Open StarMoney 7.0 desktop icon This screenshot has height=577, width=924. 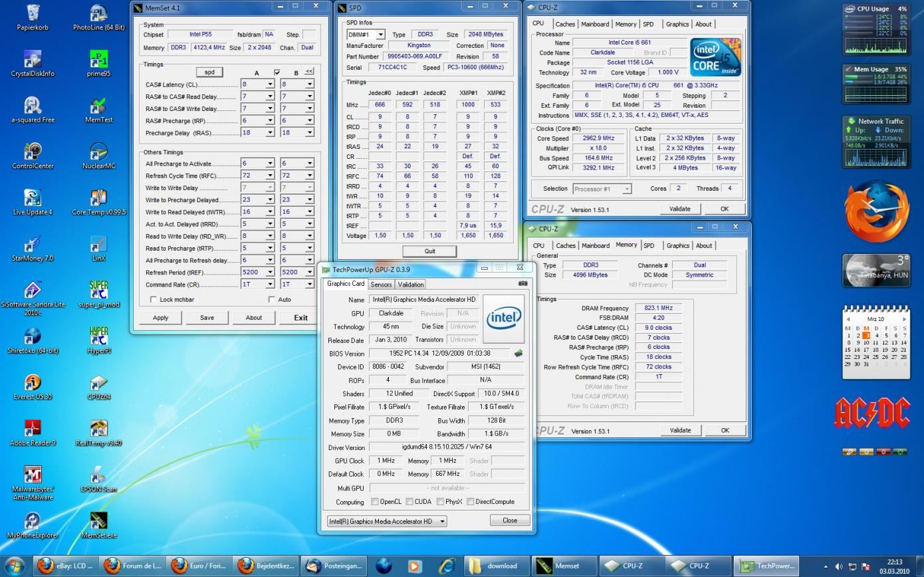pos(33,249)
